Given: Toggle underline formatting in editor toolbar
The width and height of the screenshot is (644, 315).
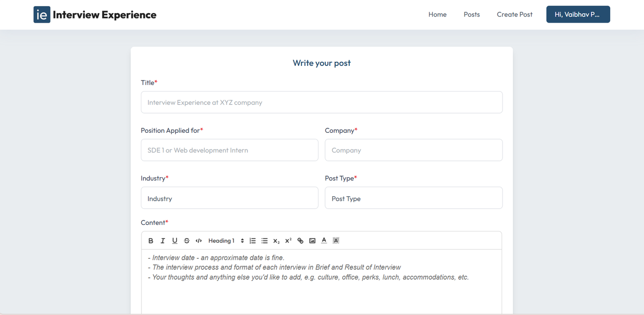Looking at the screenshot, I should [x=175, y=241].
